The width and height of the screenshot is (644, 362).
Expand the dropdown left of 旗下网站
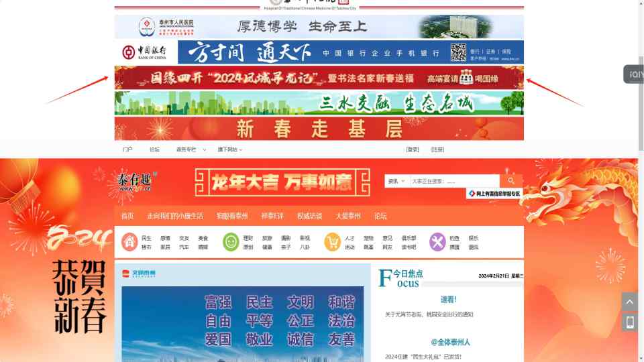click(x=191, y=149)
